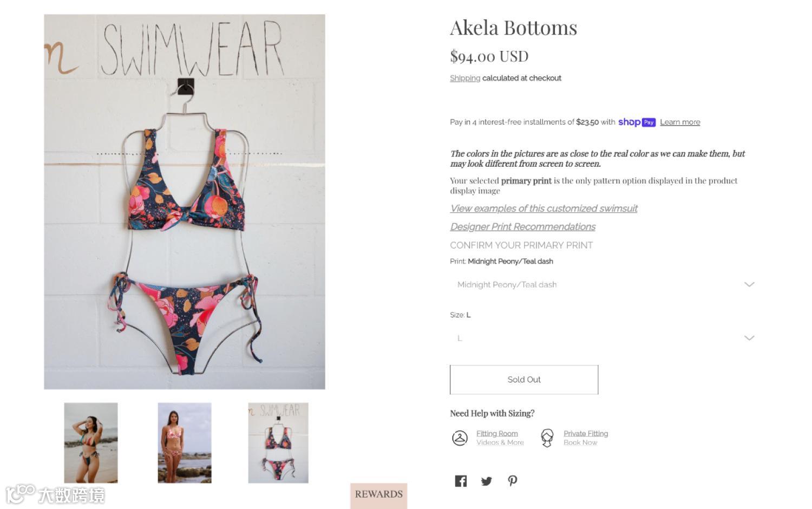Expand the Size dropdown chevron

pyautogui.click(x=749, y=338)
